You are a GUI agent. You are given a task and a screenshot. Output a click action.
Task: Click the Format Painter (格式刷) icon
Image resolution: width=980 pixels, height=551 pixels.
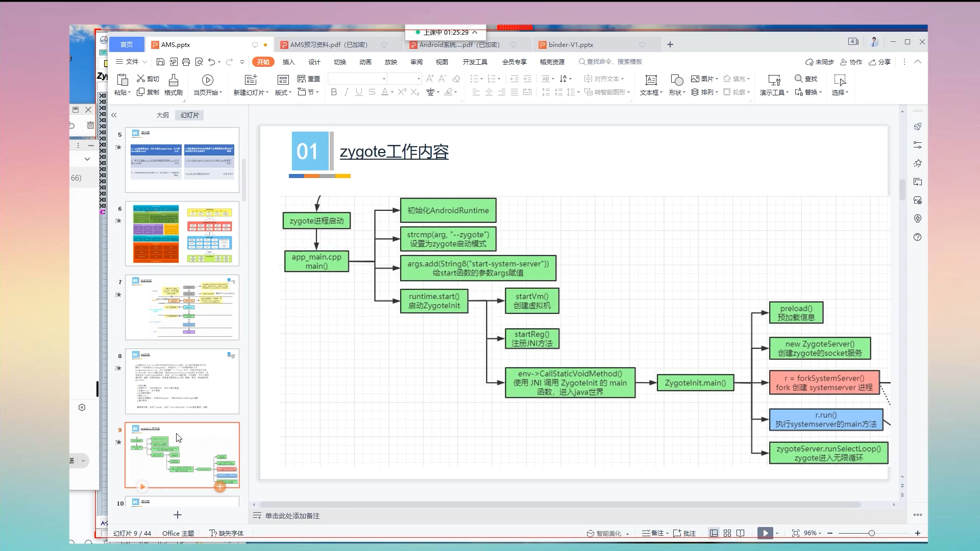click(x=174, y=80)
